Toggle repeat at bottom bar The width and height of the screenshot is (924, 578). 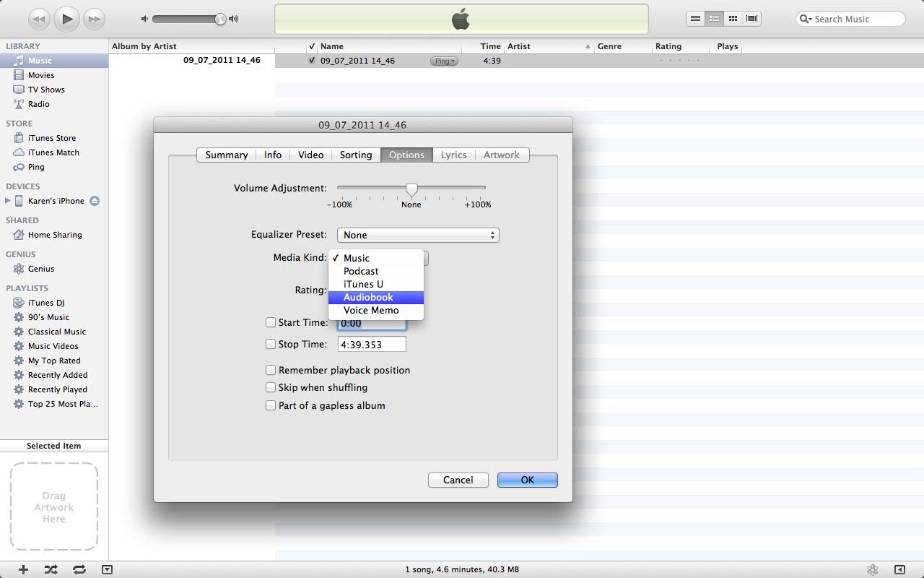[x=79, y=569]
